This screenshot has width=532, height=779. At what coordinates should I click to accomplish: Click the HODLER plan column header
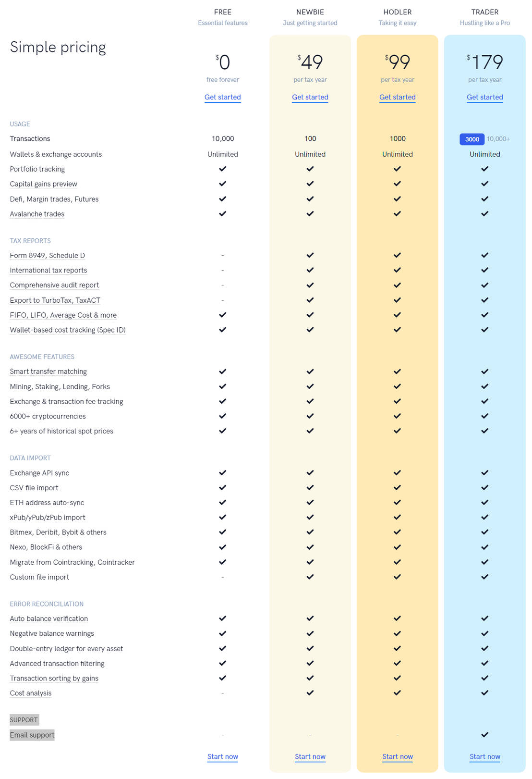coord(397,12)
